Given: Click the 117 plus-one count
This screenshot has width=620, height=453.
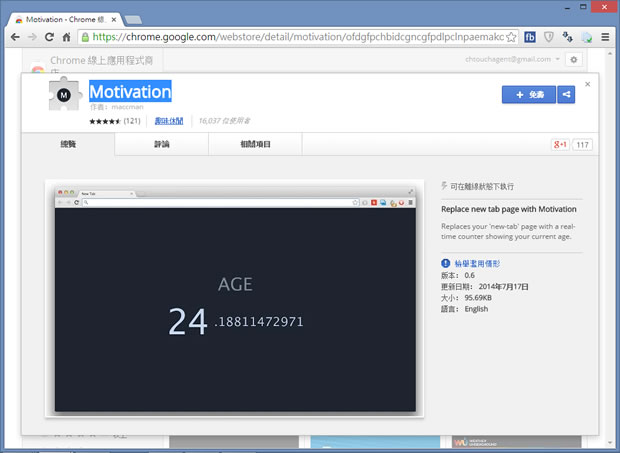Looking at the screenshot, I should pyautogui.click(x=582, y=145).
